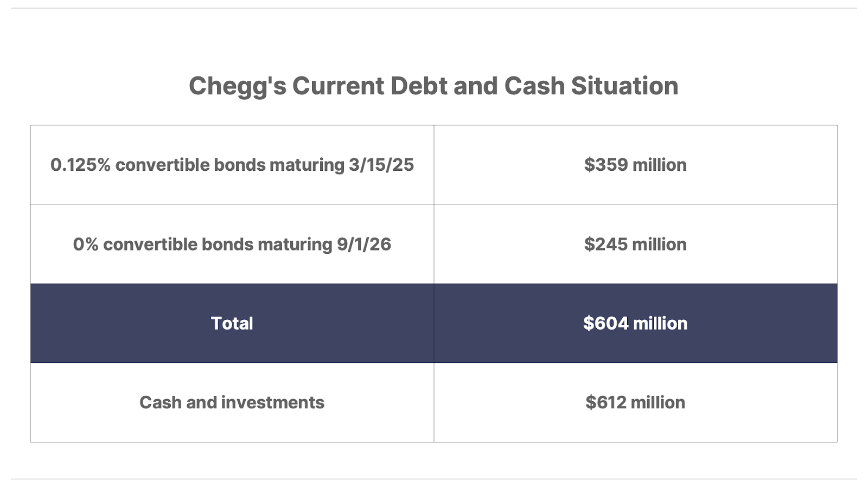The width and height of the screenshot is (868, 488).
Task: Select the Total label in the dark row
Action: tap(232, 323)
